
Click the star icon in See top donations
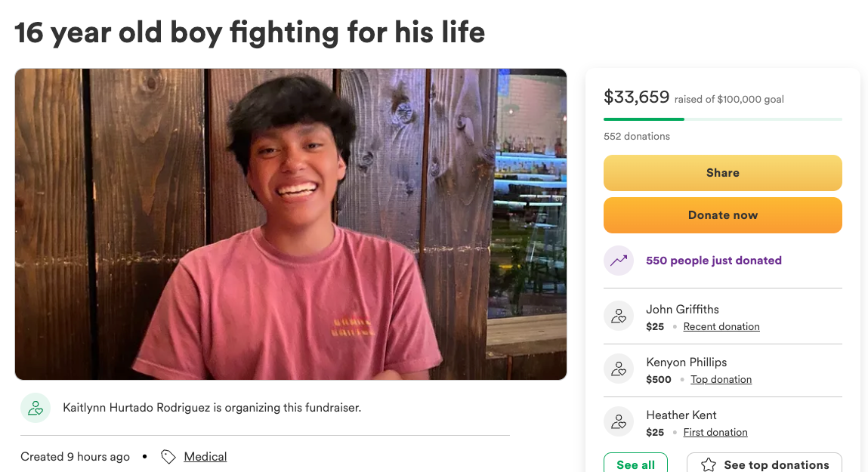coord(709,464)
